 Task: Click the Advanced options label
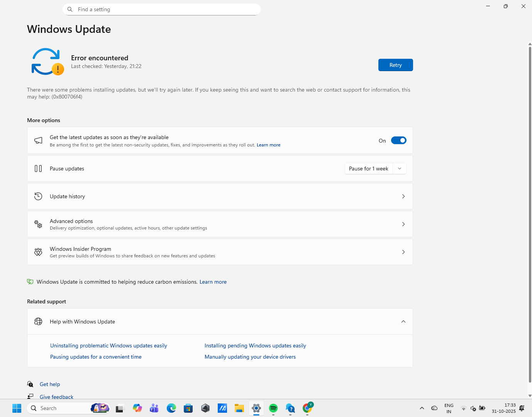(x=71, y=221)
